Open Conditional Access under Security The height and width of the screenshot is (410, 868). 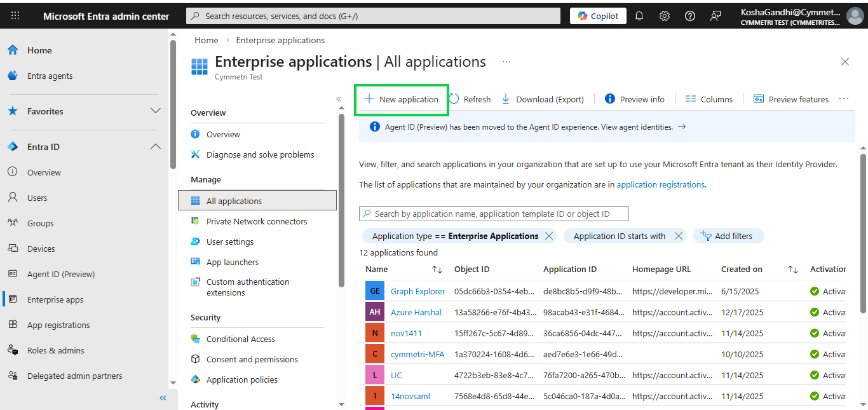click(241, 339)
